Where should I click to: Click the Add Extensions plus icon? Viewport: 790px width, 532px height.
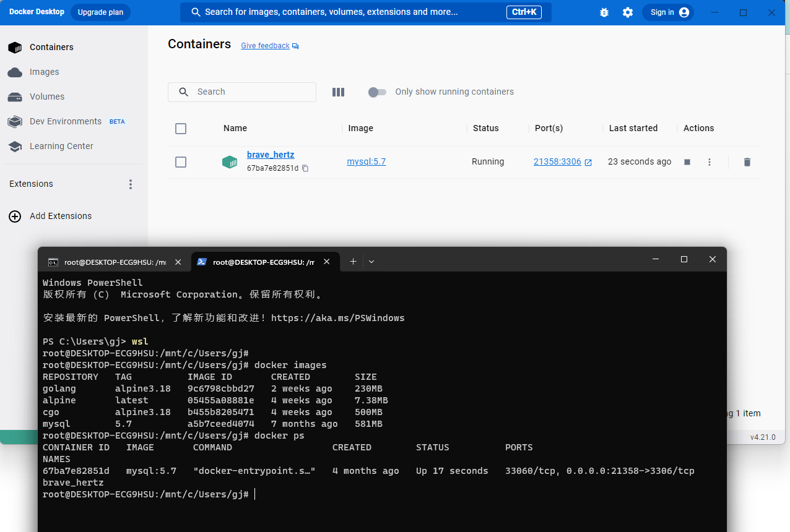(x=15, y=216)
